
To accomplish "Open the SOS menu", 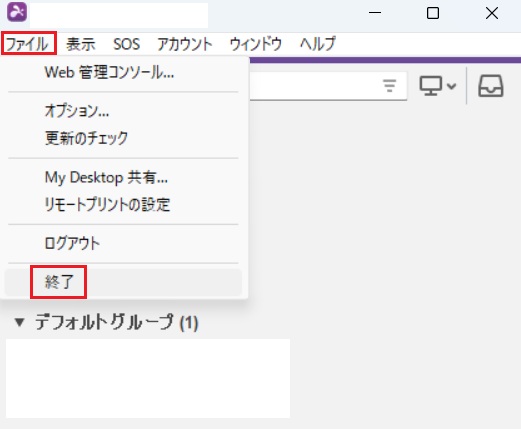I will point(126,44).
